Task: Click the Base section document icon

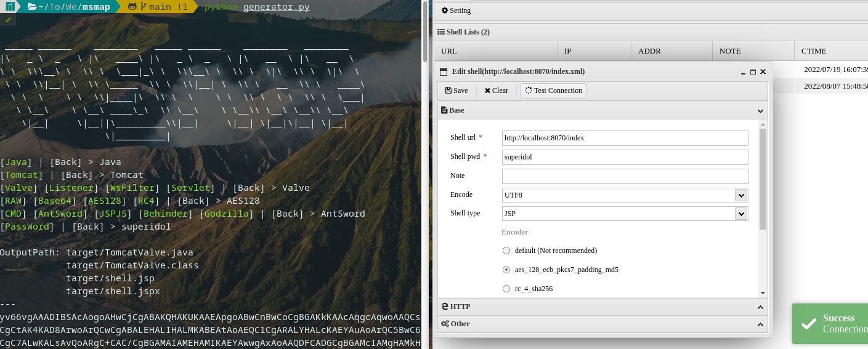Action: tap(444, 111)
